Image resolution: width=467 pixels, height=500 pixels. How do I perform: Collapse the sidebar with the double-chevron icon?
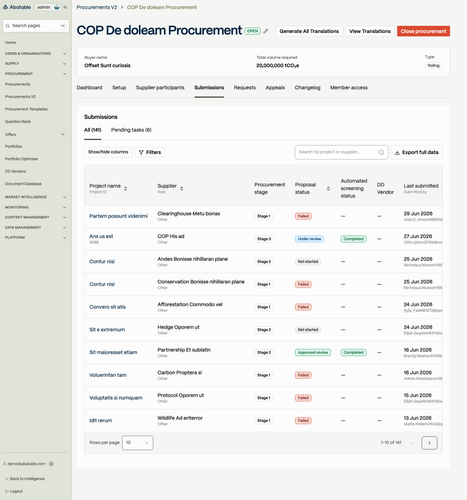(65, 7)
